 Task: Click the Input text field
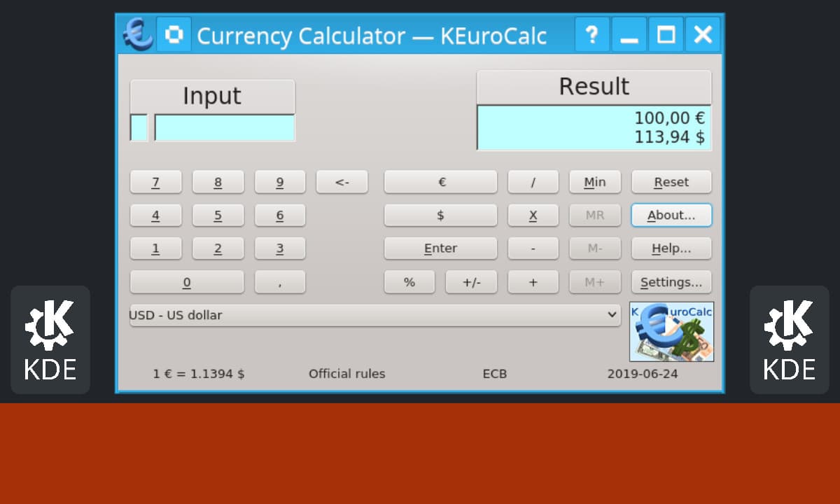click(x=224, y=128)
